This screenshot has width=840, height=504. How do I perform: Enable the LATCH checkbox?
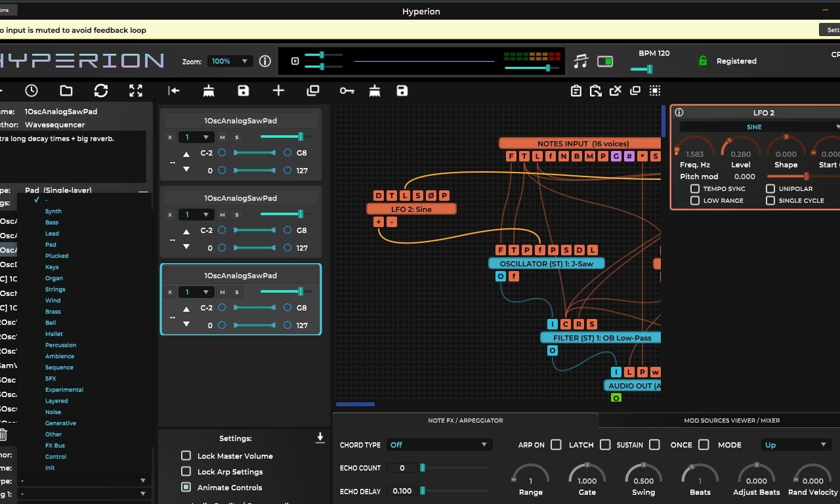point(605,444)
